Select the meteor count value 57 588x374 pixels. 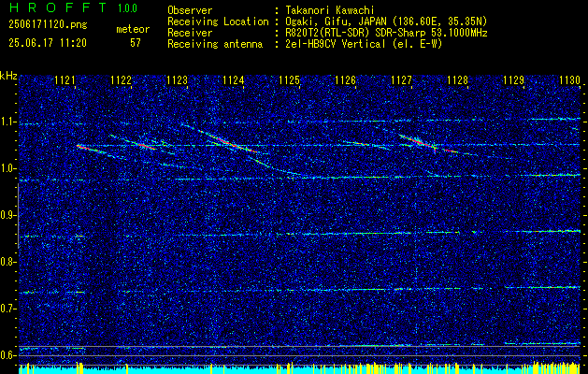(x=136, y=43)
